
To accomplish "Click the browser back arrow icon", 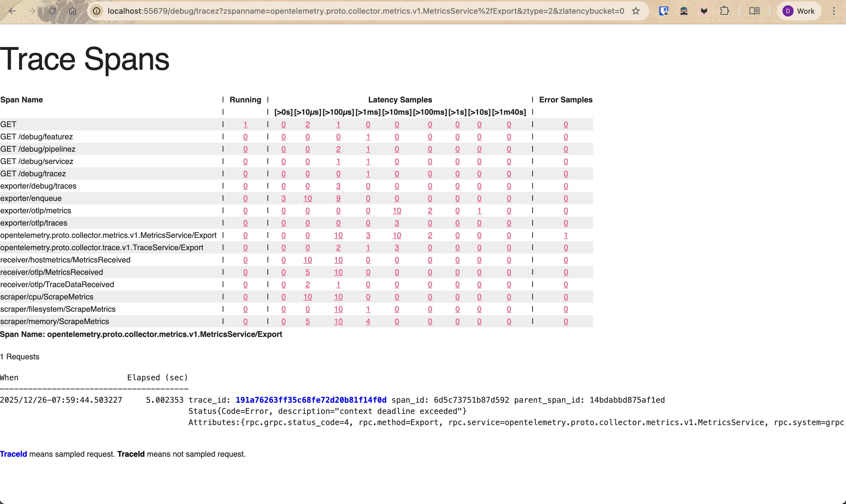I will pyautogui.click(x=12, y=11).
